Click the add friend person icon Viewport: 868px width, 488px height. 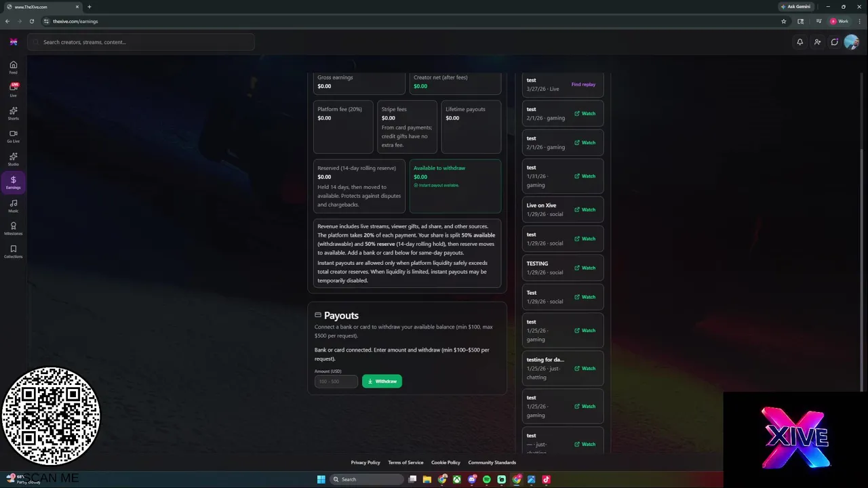pos(817,42)
